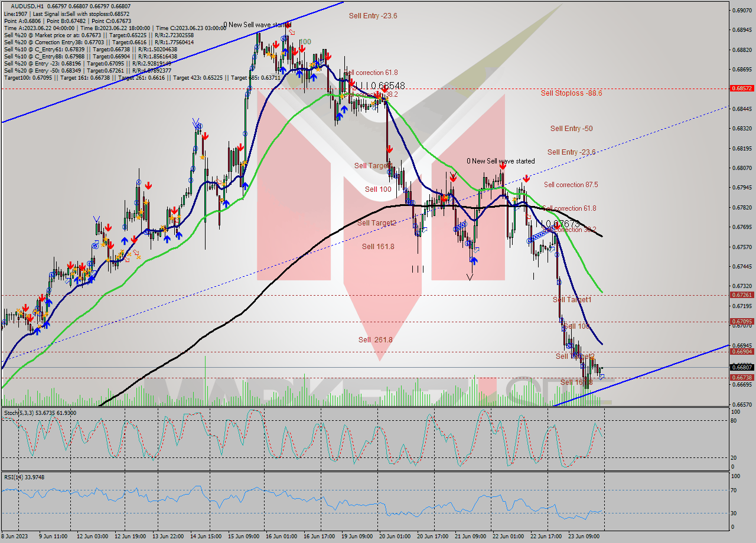
Task: Click the RSI 30 level value
Action: (734, 513)
